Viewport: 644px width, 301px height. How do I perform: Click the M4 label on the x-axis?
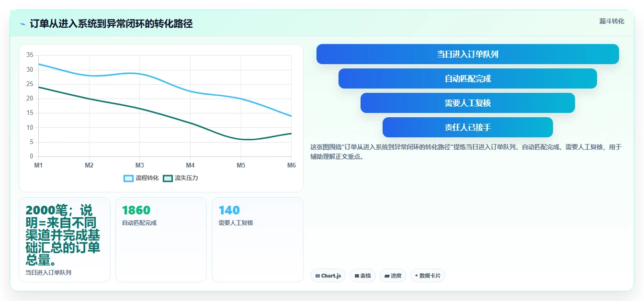tap(190, 165)
